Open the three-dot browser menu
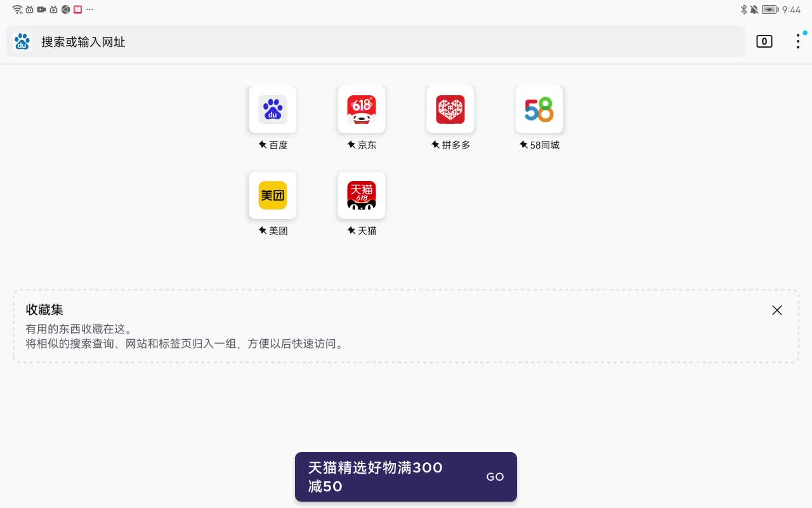This screenshot has height=508, width=812. (x=798, y=41)
